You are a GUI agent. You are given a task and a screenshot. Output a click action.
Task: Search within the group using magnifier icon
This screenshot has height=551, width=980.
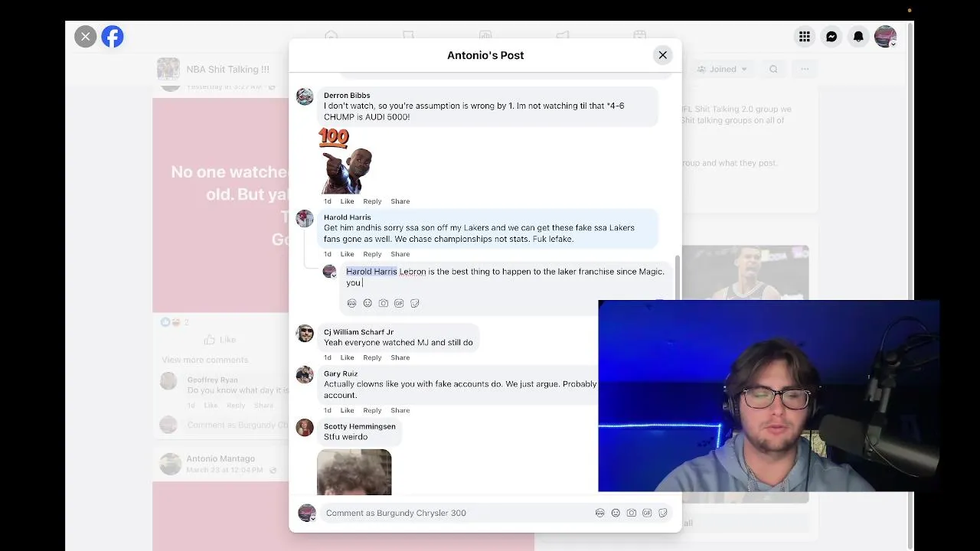point(773,69)
